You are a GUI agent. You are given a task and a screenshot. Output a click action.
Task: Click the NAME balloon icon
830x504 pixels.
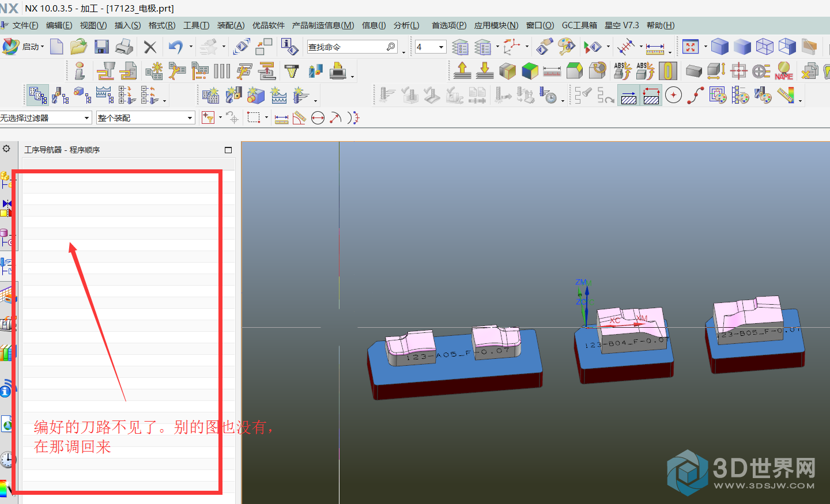[x=784, y=71]
